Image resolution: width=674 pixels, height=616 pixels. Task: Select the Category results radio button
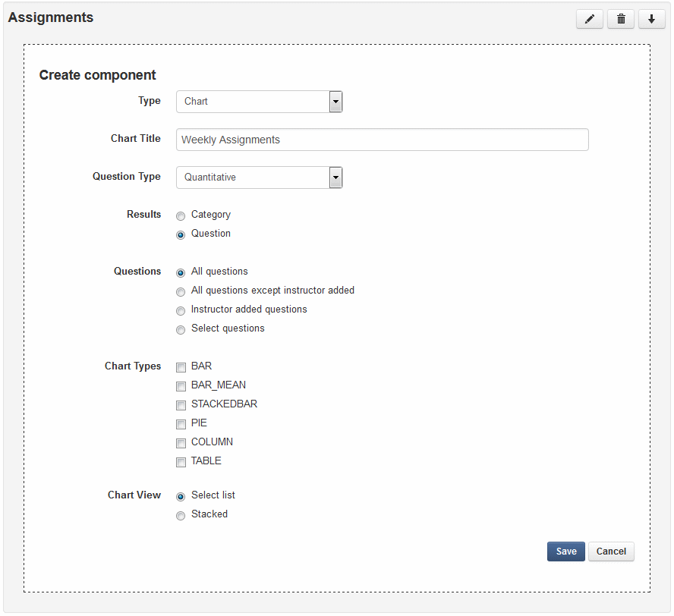(x=181, y=216)
